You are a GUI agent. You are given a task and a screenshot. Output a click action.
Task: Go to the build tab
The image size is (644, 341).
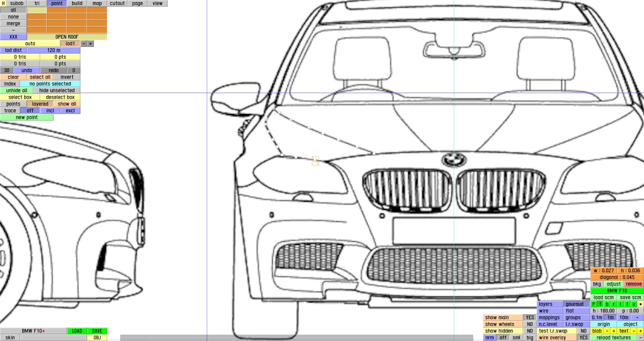pos(77,3)
